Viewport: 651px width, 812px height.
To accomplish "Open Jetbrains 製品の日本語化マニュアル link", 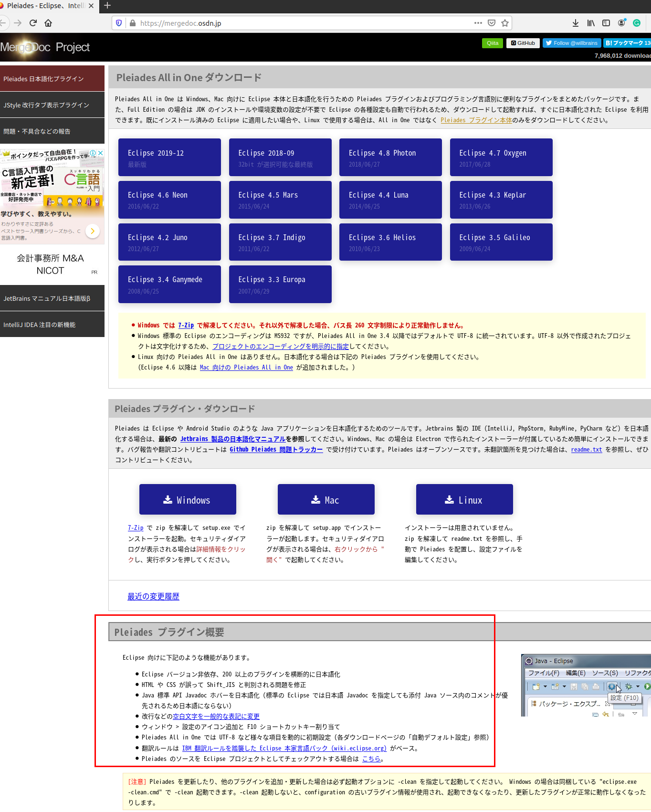I will pyautogui.click(x=233, y=439).
